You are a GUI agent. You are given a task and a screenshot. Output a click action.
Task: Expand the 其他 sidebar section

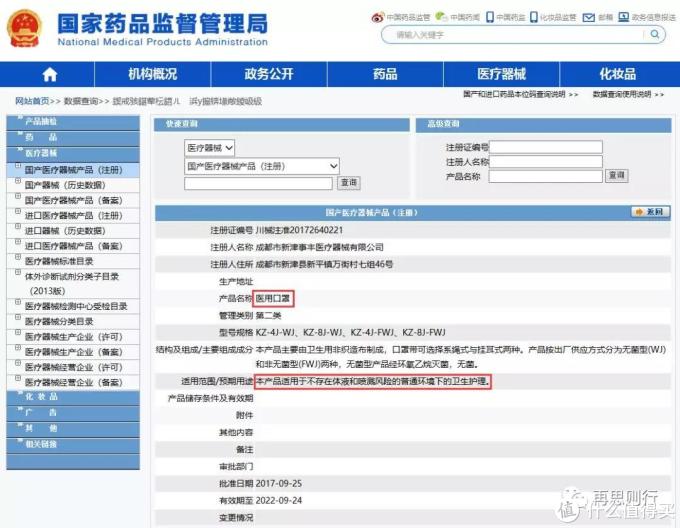(73, 428)
